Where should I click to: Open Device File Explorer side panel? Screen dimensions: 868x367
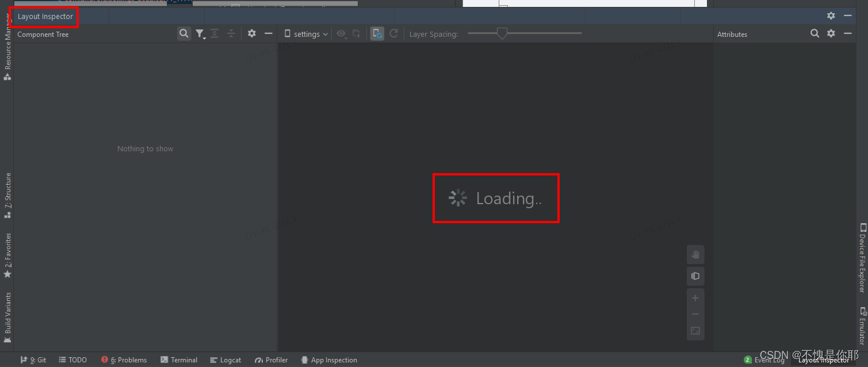click(x=862, y=258)
